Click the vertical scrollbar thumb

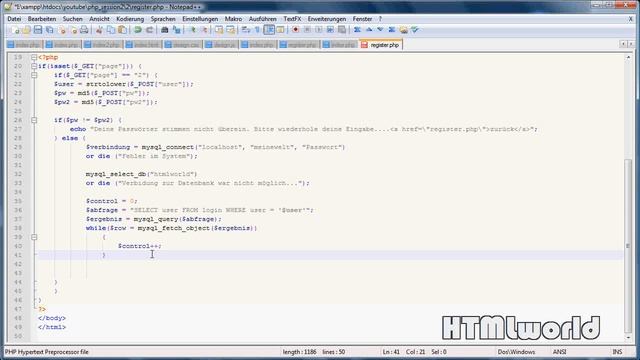point(628,245)
